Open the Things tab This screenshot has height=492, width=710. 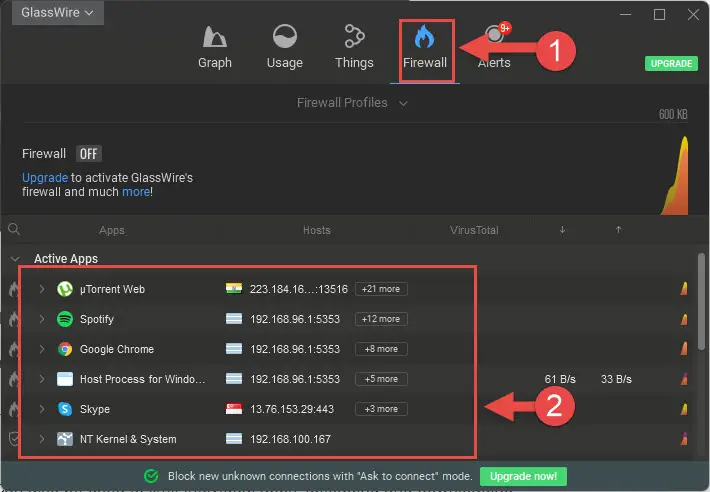click(354, 47)
